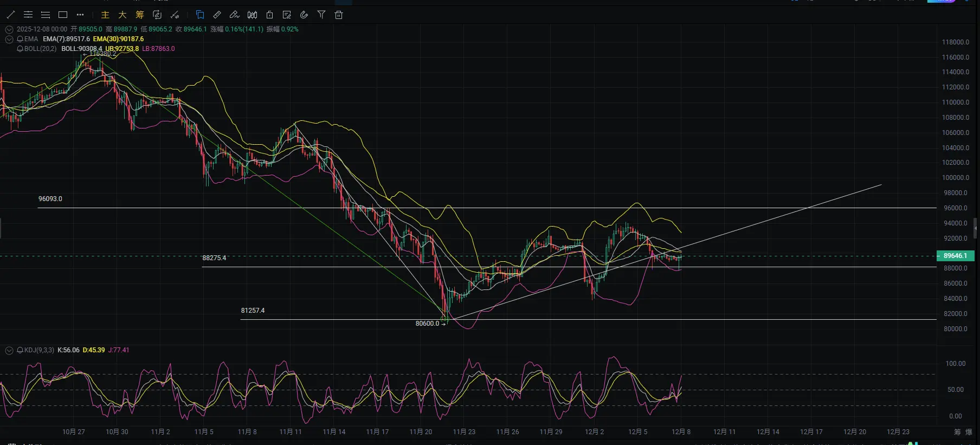Toggle the 大 large orders indicator
This screenshot has width=980, height=445.
click(x=122, y=15)
